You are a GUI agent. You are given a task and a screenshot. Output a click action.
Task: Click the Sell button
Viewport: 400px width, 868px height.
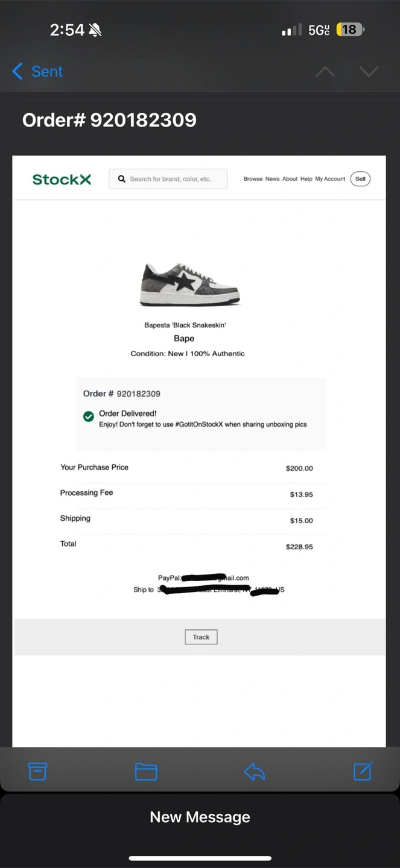click(x=360, y=179)
